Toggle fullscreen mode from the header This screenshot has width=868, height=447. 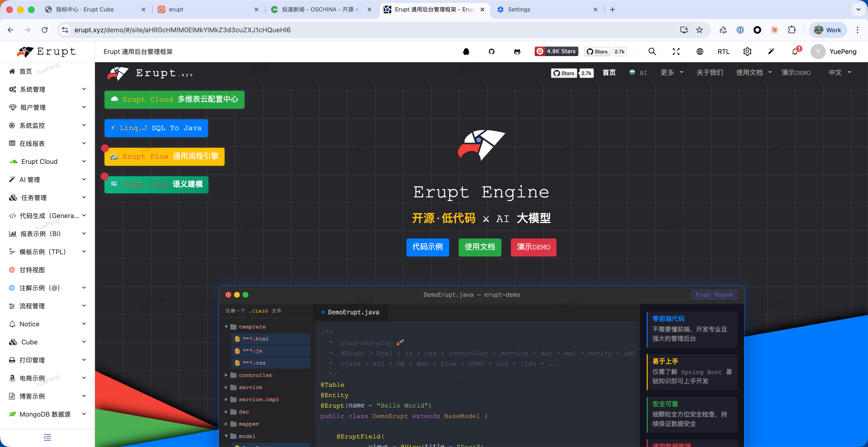(x=676, y=51)
